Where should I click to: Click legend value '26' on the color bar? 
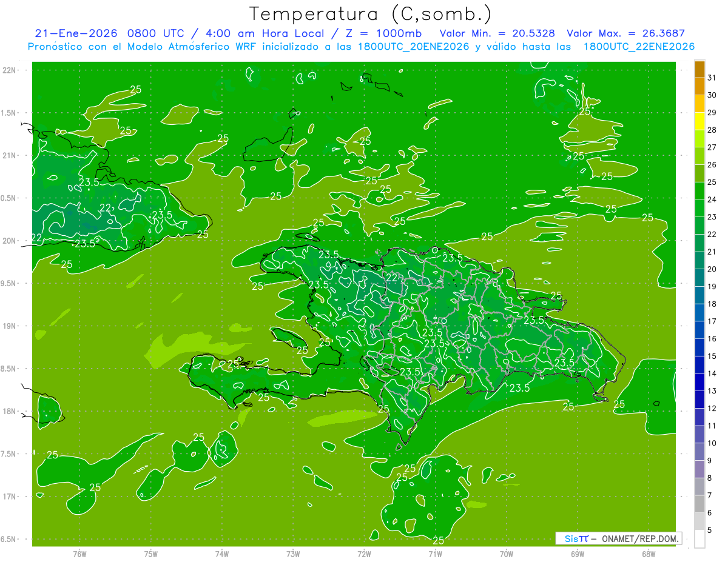[x=712, y=164]
